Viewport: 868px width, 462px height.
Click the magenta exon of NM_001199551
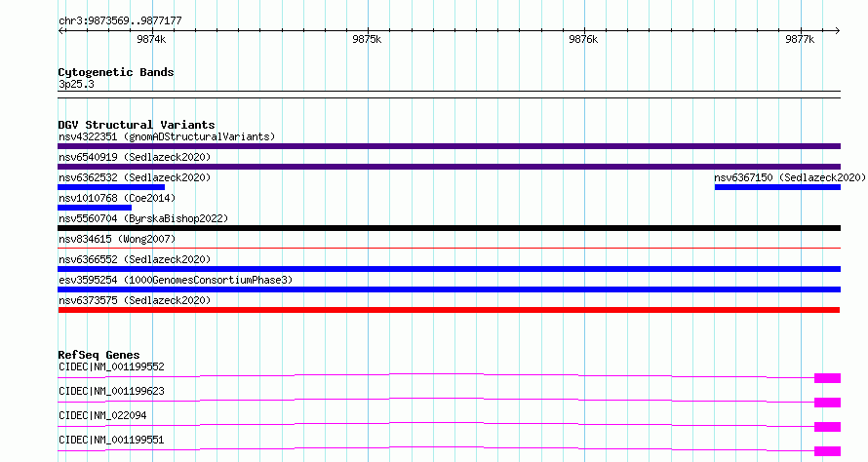[828, 451]
